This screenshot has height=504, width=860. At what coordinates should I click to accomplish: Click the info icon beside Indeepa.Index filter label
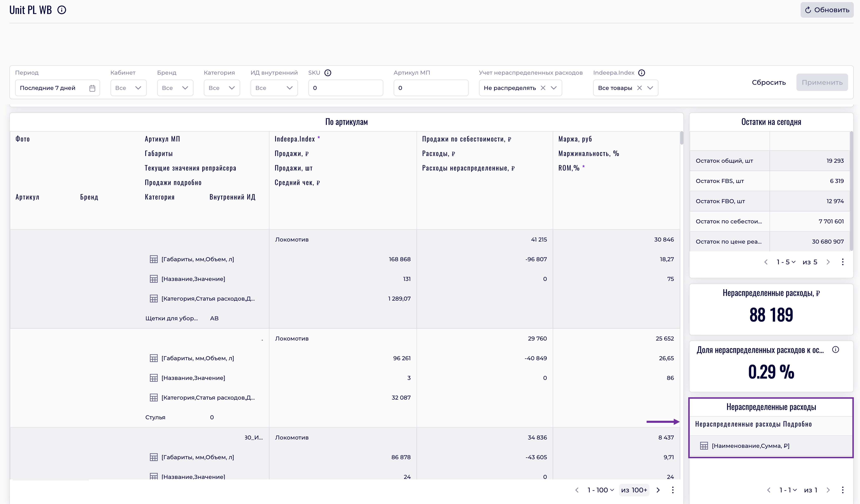click(x=642, y=73)
